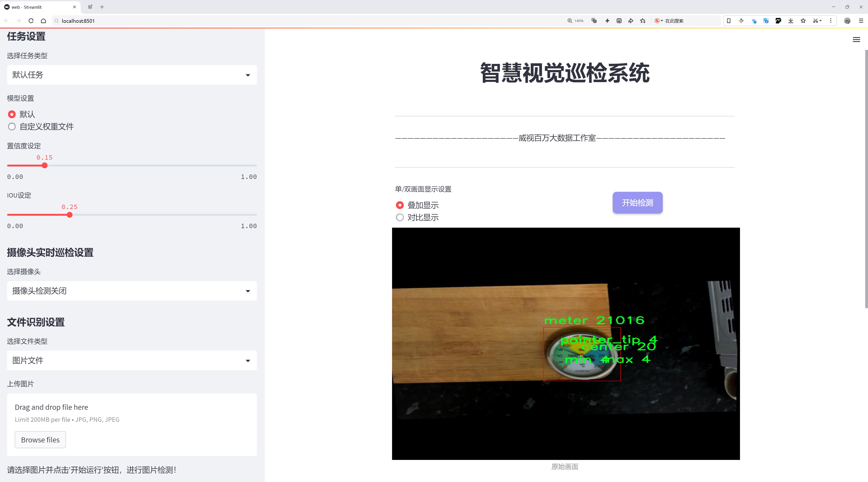
Task: Open the colorful AI assistant extension
Action: pyautogui.click(x=741, y=21)
